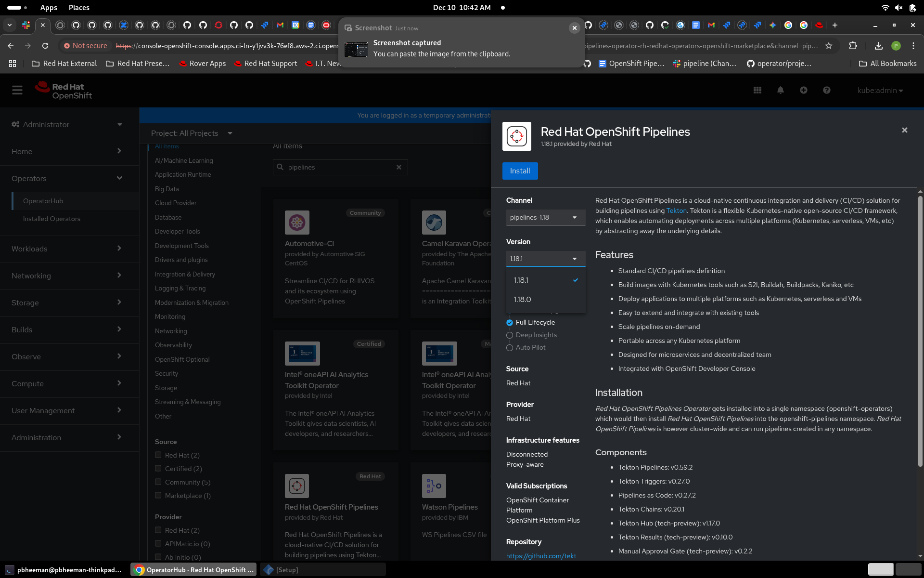Tick the Marketplace (1) source filter
Screen dimensions: 924x578
(158, 495)
